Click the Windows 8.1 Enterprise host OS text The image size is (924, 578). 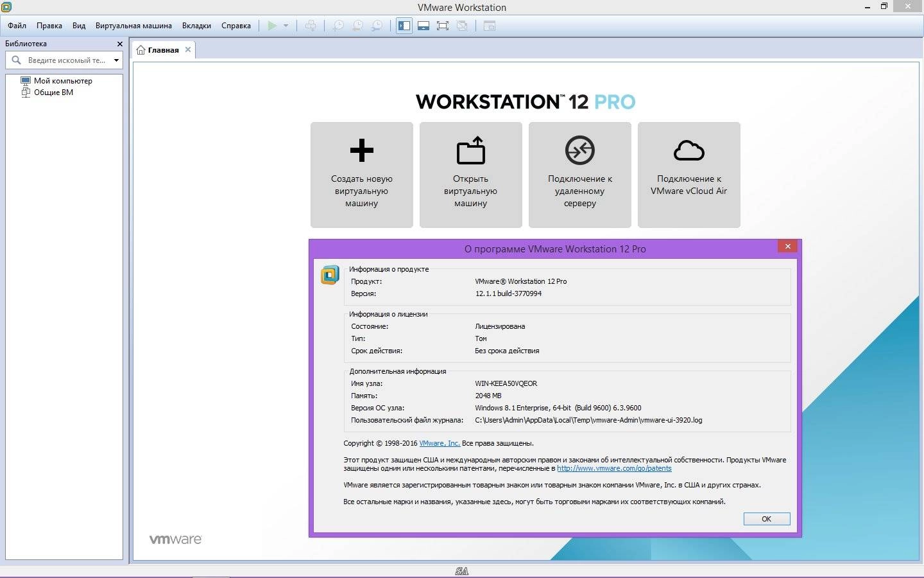(x=558, y=408)
